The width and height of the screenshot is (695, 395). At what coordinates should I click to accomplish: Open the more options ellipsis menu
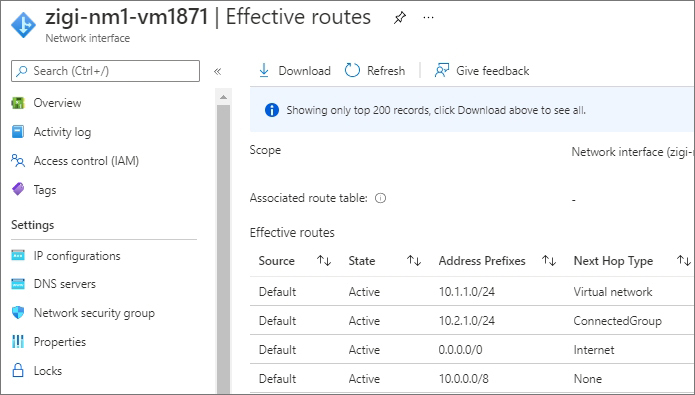[x=428, y=18]
